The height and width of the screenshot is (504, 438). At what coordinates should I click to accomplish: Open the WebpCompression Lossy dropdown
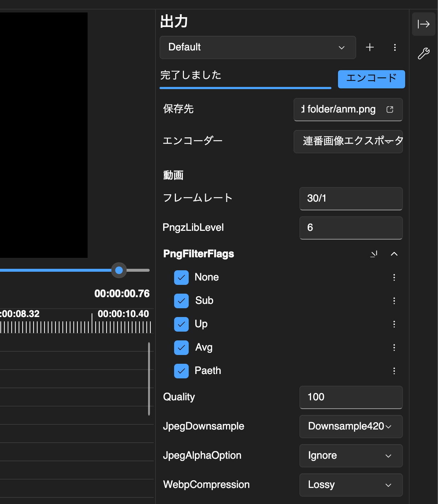tap(350, 485)
